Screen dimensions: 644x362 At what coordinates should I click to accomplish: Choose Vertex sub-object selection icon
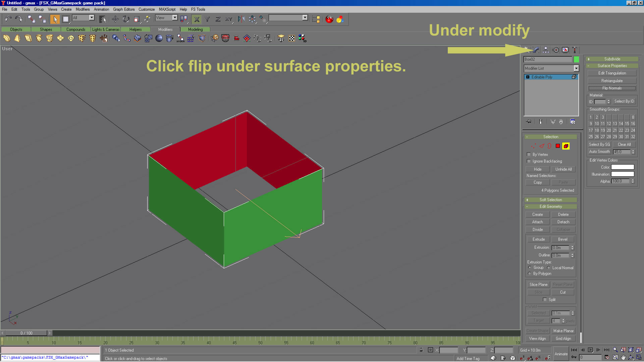click(533, 146)
